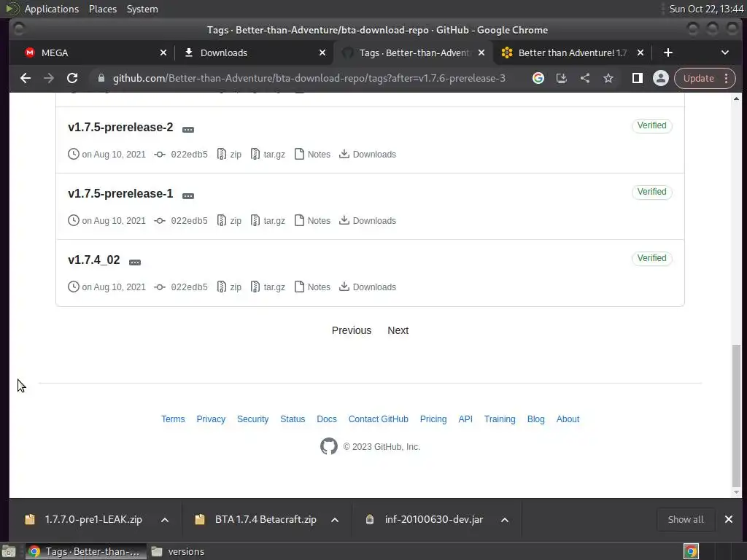Open the Terms footer link
Viewport: 747px width, 560px height.
pyautogui.click(x=173, y=419)
